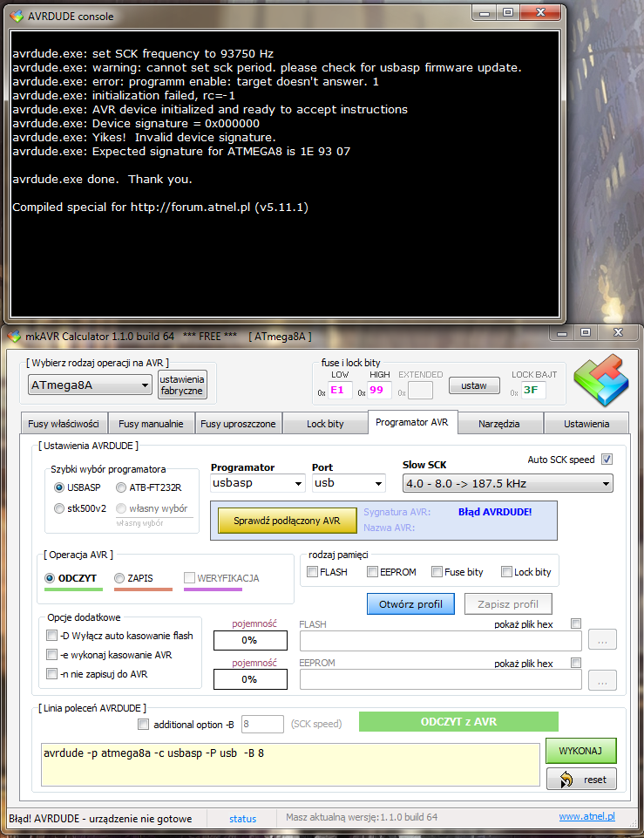Click Sprawdź podłączony AVR button

pos(288,521)
